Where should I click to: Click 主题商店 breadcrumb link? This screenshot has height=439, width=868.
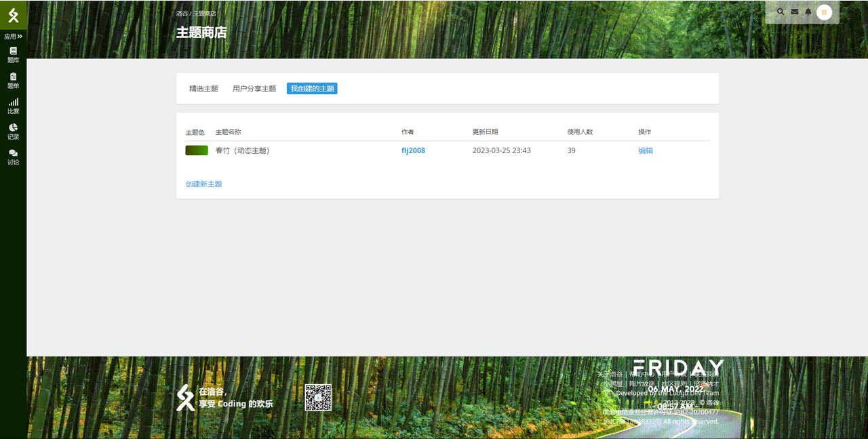(x=205, y=14)
